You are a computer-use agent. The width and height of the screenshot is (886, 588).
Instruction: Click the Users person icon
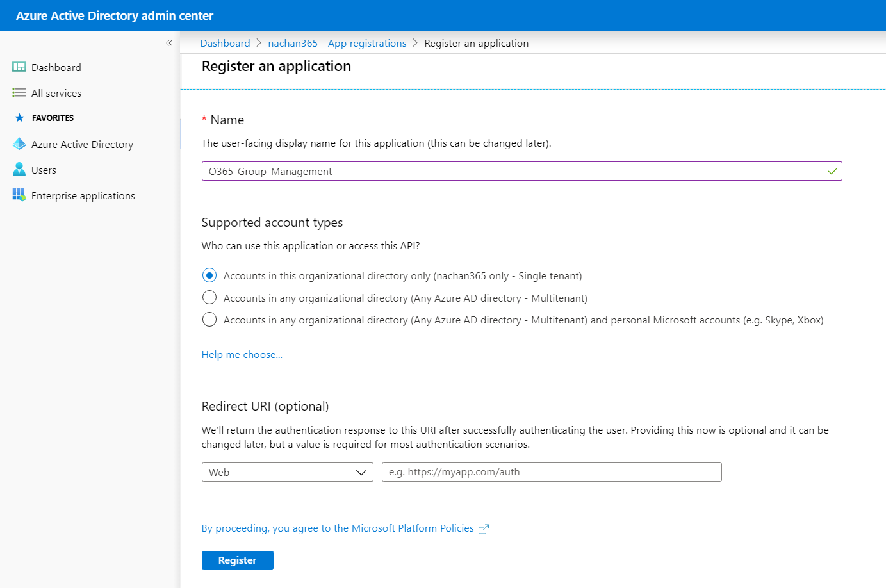coord(19,170)
